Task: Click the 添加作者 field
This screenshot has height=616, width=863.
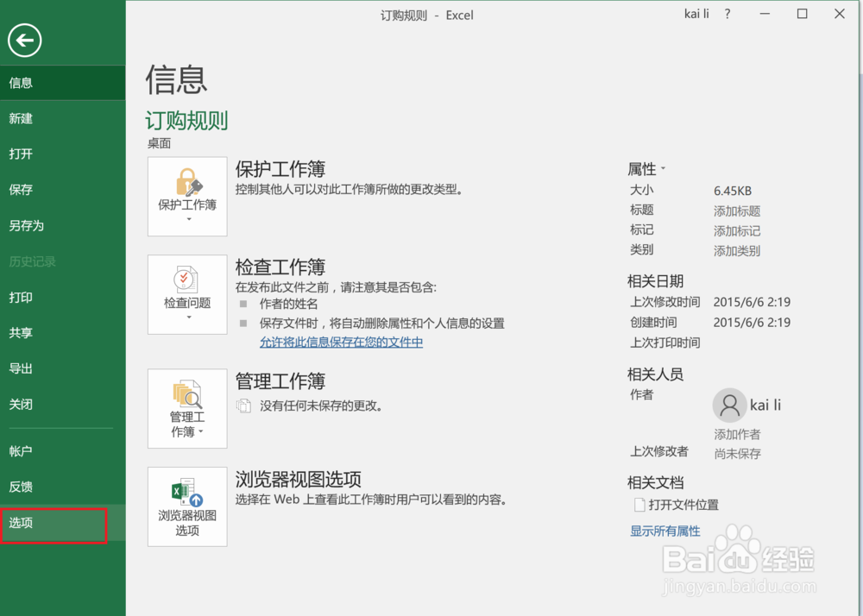Action: coord(737,435)
